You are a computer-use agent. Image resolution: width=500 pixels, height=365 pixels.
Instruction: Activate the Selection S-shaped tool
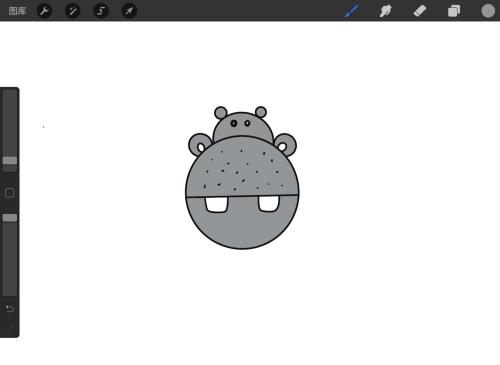pyautogui.click(x=101, y=11)
